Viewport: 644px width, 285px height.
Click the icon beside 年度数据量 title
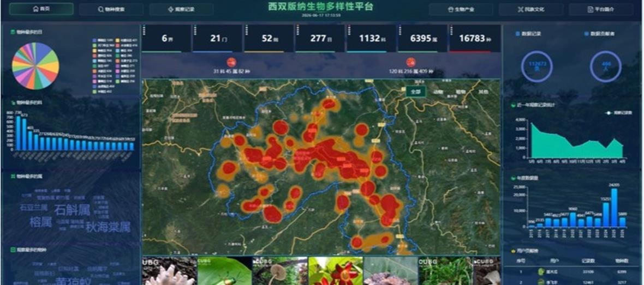click(514, 178)
